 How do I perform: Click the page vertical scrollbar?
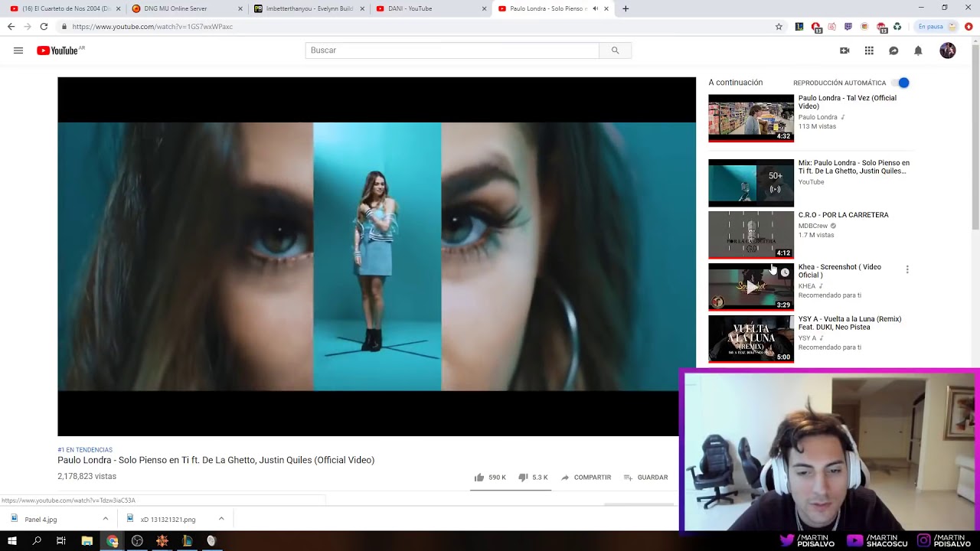pos(975,138)
